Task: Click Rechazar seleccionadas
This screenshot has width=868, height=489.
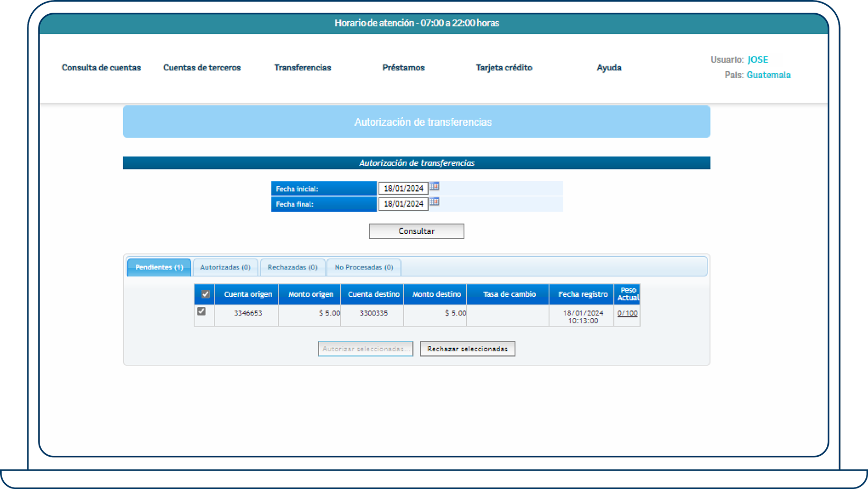Action: pos(467,349)
